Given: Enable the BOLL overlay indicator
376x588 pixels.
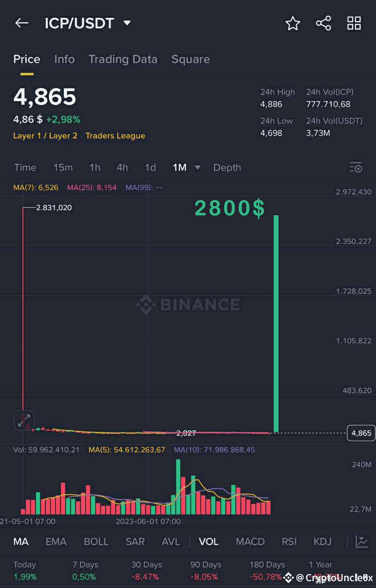Looking at the screenshot, I should click(x=96, y=541).
